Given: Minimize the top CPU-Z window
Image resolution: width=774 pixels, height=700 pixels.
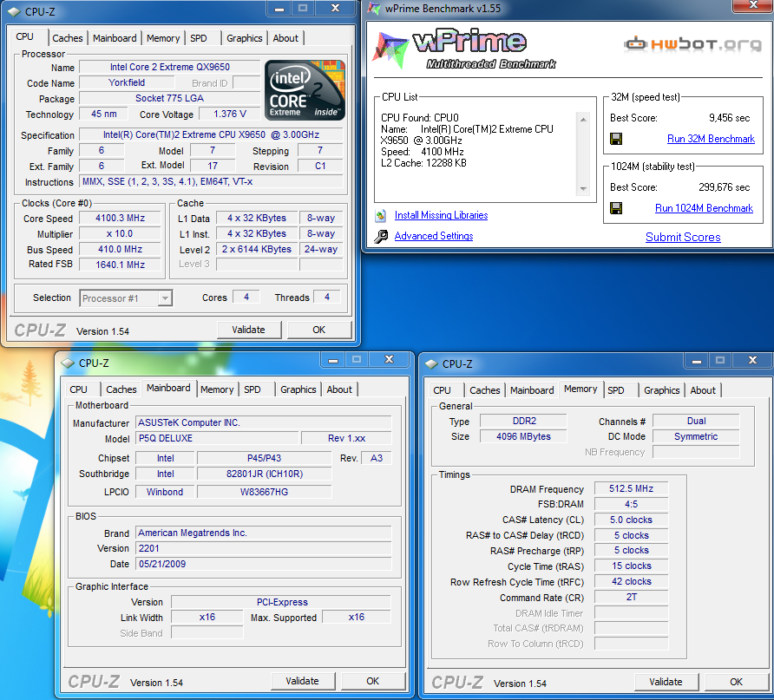Looking at the screenshot, I should (279, 9).
